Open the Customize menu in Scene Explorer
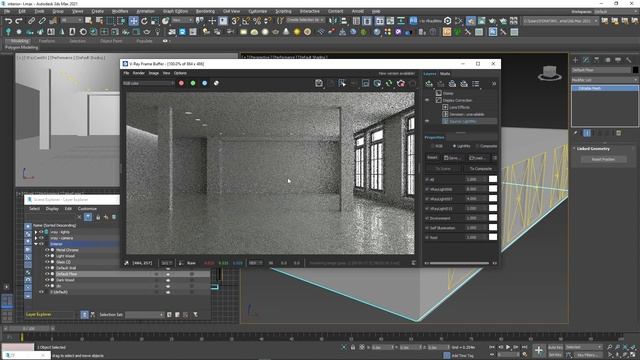The image size is (640, 360). [87, 209]
